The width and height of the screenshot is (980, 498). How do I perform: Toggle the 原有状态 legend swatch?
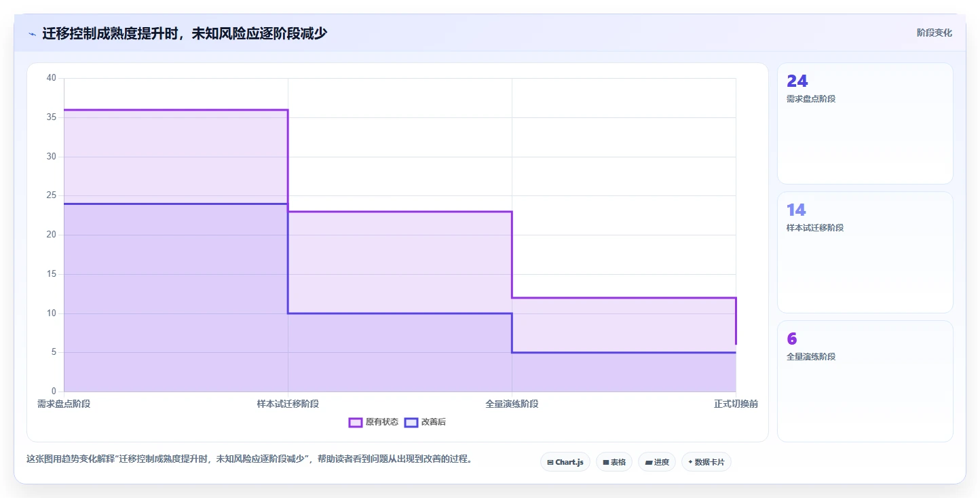pyautogui.click(x=356, y=422)
